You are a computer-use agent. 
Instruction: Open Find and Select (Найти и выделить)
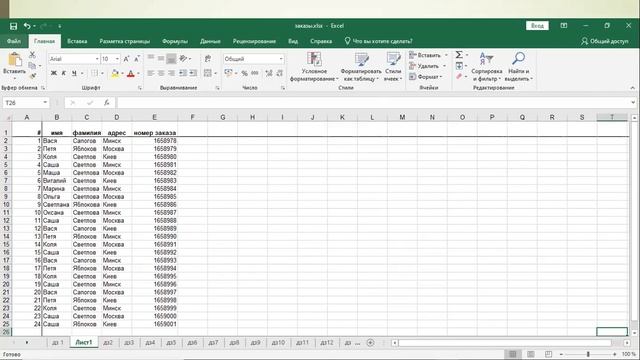[x=518, y=67]
